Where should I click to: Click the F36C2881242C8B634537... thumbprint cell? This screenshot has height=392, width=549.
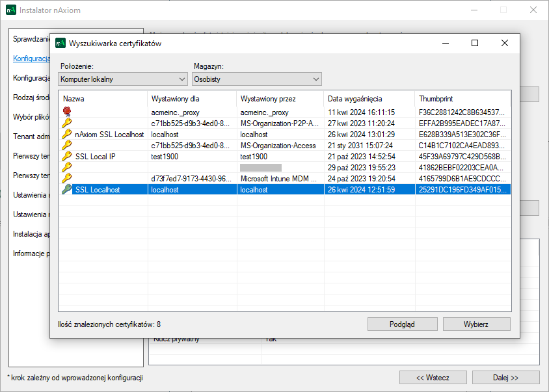tap(462, 112)
